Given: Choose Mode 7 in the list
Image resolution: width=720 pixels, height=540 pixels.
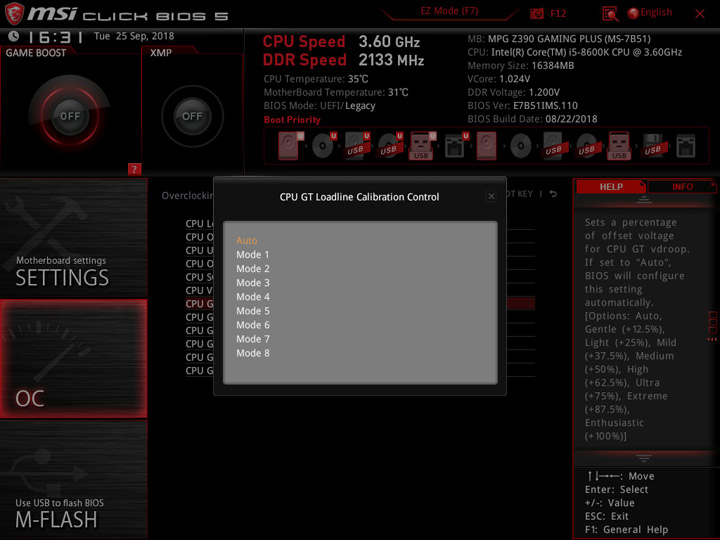Looking at the screenshot, I should 253,339.
